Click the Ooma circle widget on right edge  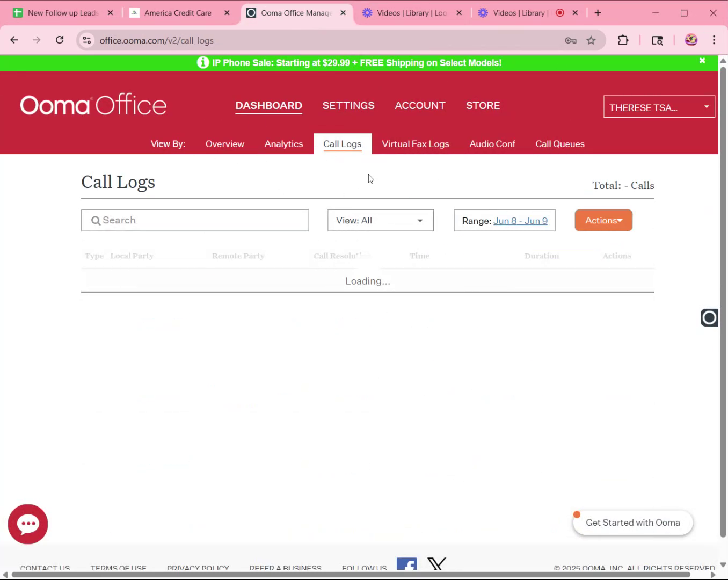(x=709, y=317)
